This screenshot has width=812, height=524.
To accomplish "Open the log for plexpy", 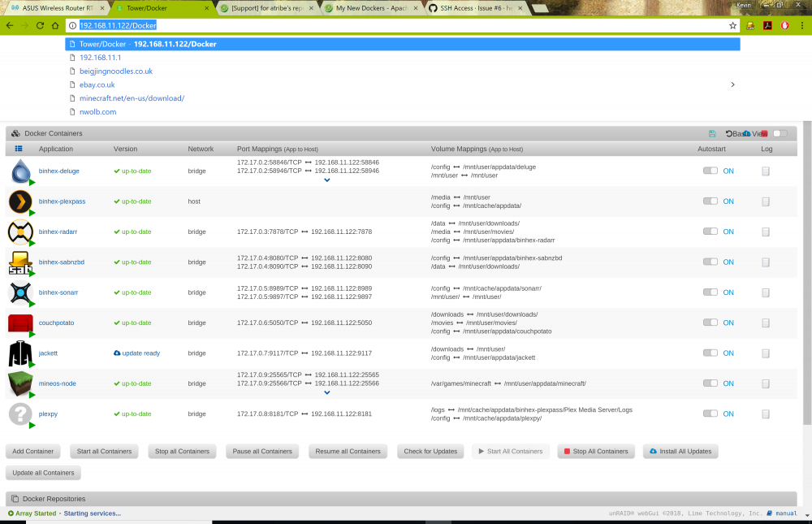I will [x=766, y=414].
